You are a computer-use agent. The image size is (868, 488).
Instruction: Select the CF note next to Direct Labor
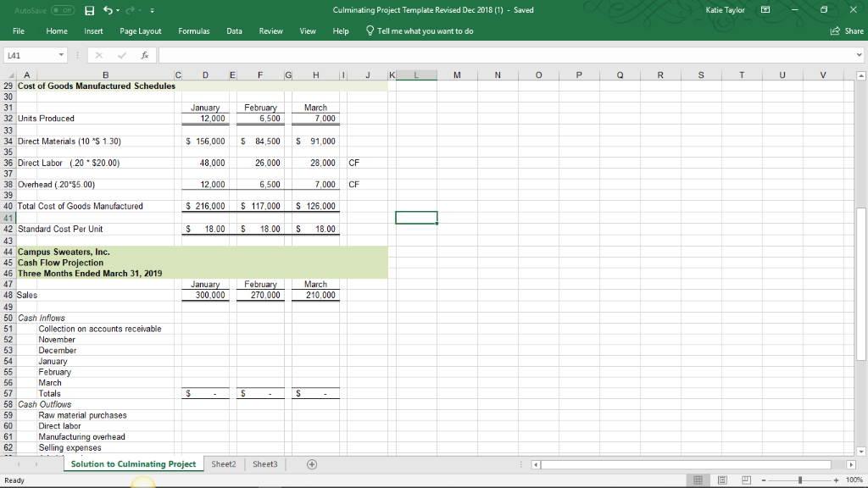(x=354, y=163)
